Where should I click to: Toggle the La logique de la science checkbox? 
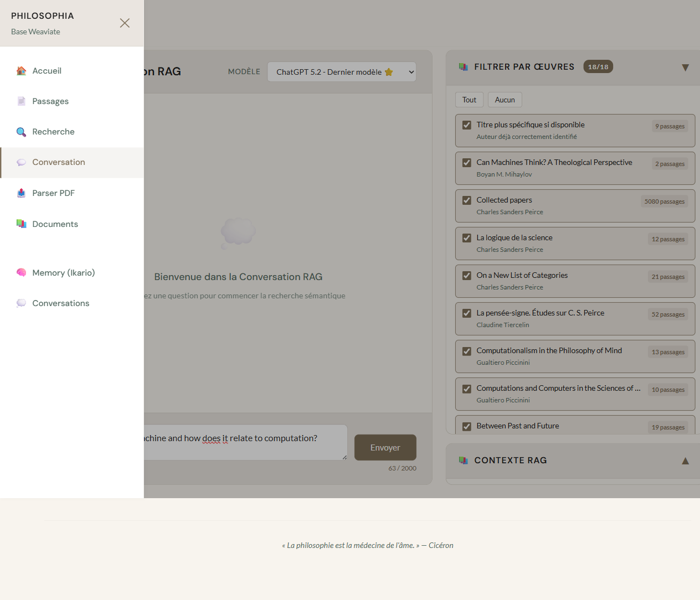click(x=467, y=238)
